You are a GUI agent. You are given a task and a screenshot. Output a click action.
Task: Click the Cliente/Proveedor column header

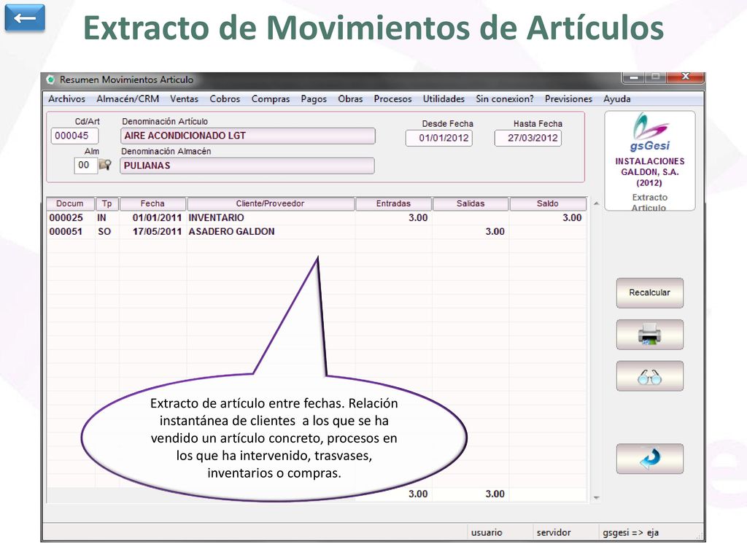tap(271, 204)
